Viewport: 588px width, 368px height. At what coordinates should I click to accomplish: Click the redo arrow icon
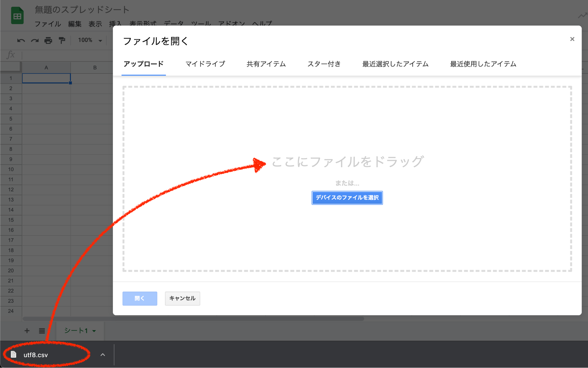pyautogui.click(x=35, y=40)
